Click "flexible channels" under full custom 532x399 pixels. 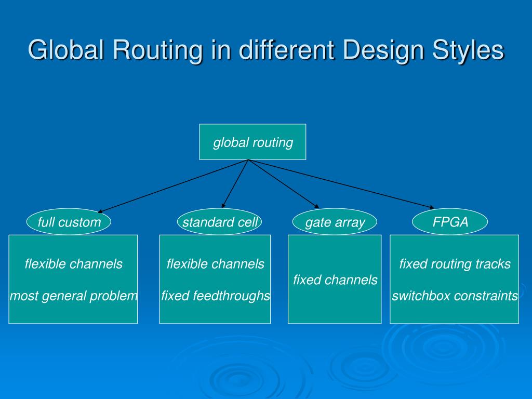tap(73, 264)
